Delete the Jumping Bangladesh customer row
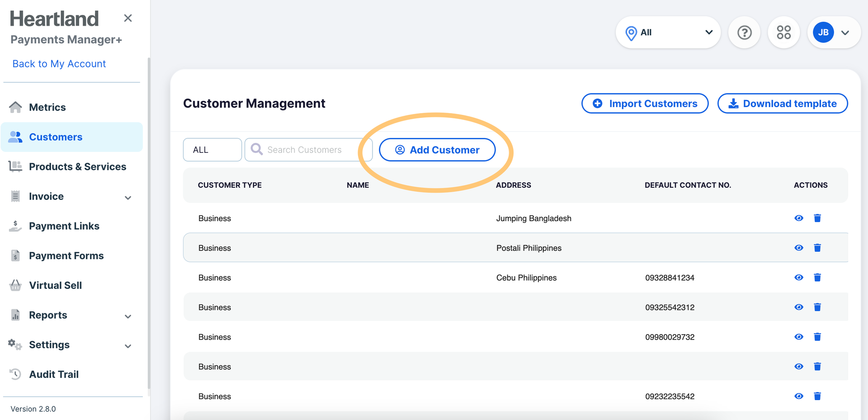The height and width of the screenshot is (420, 868). click(x=817, y=218)
